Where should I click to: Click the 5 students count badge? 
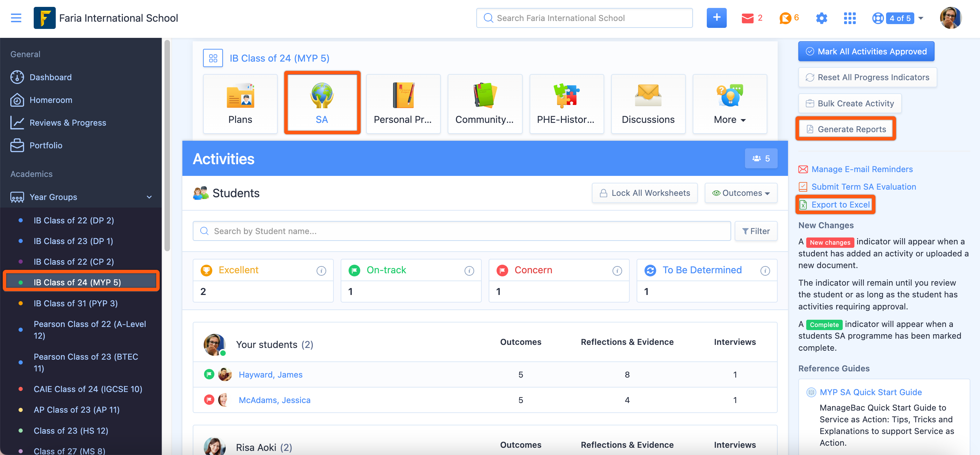coord(761,158)
